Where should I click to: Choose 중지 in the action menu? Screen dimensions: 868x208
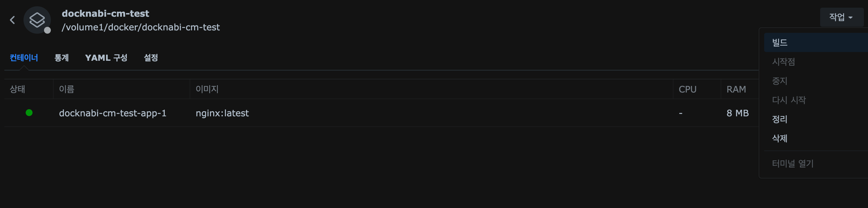(780, 81)
